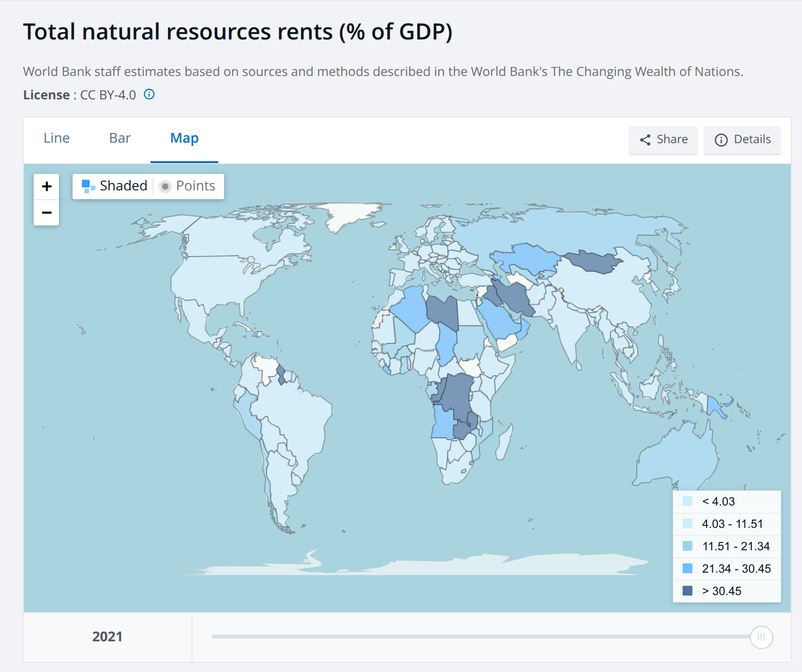This screenshot has width=802, height=672.
Task: Click Mongolia's dark shaded region
Action: pos(592,261)
